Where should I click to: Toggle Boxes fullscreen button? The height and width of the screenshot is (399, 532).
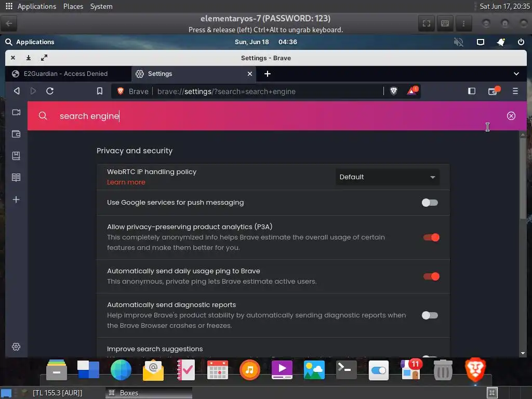[x=427, y=23]
